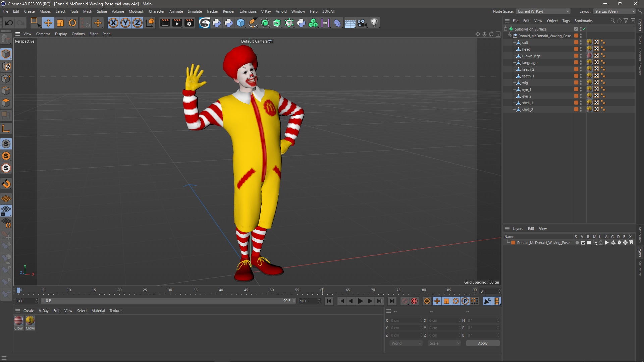This screenshot has height=362, width=644.
Task: Open Edit Render Settings icon
Action: pos(190,23)
